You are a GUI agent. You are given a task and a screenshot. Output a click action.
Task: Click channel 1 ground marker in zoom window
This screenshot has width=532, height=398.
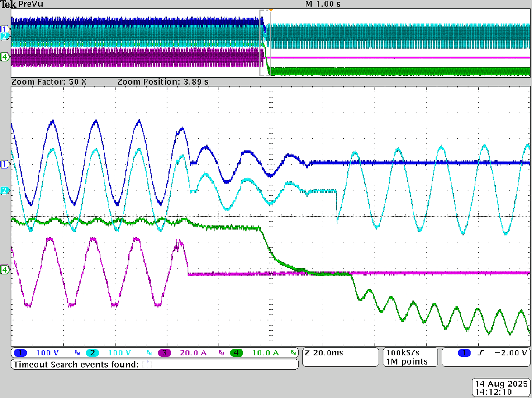(x=5, y=164)
